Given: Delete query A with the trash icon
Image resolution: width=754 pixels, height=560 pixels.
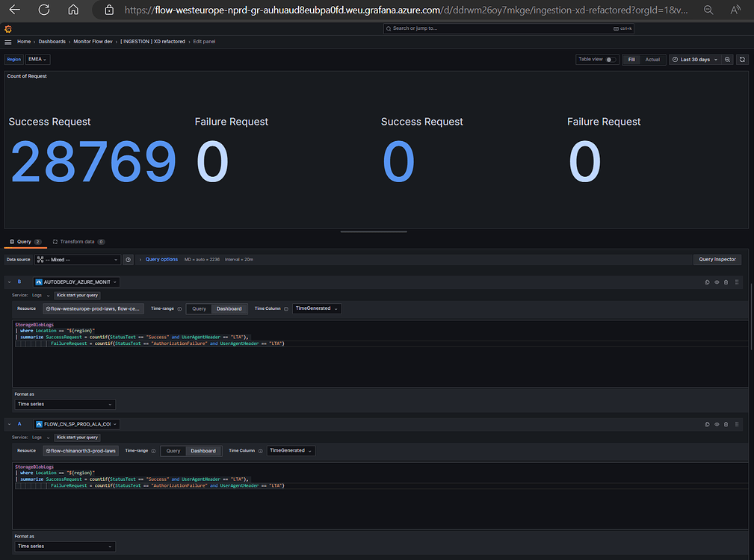Looking at the screenshot, I should (726, 424).
